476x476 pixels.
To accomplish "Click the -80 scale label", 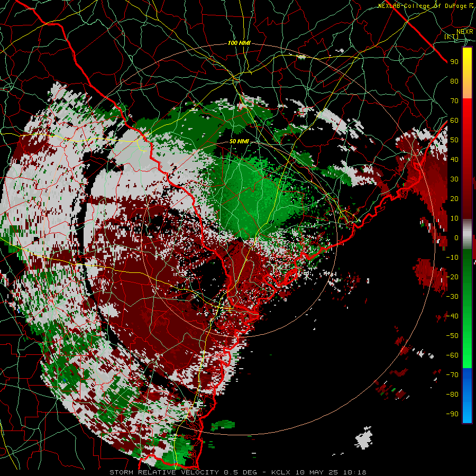I will [452, 395].
